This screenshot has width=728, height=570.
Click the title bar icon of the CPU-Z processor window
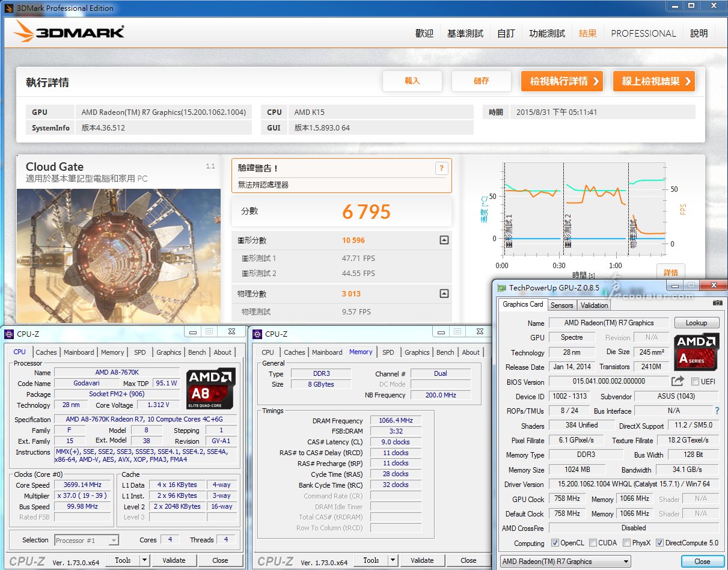click(9, 334)
